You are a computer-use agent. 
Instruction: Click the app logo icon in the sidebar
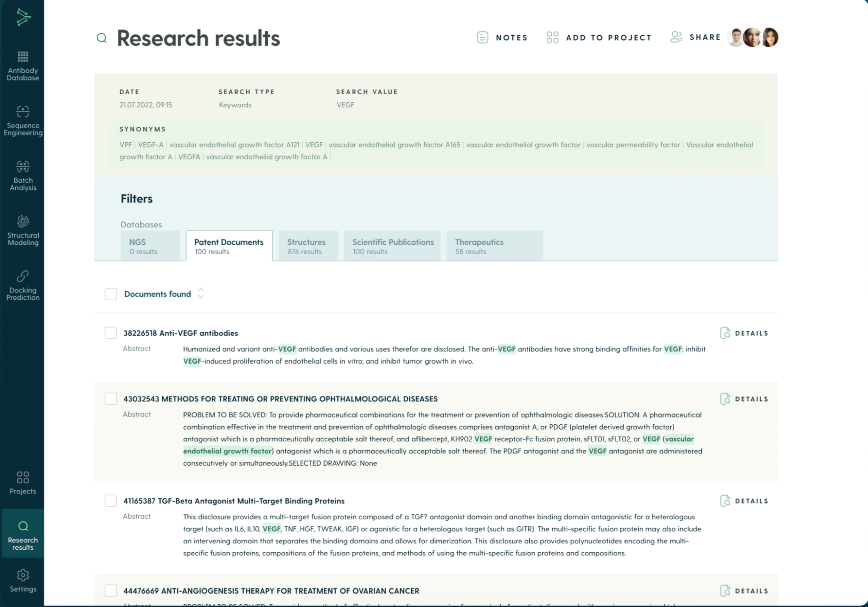click(23, 17)
